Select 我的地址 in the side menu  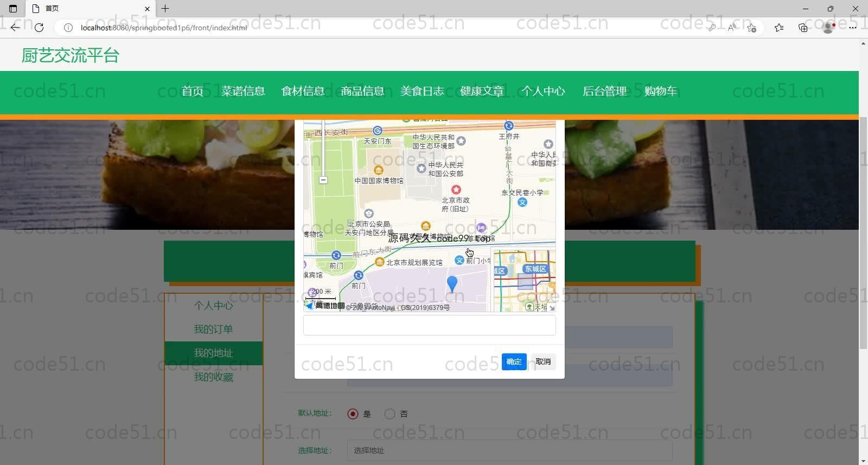click(214, 353)
